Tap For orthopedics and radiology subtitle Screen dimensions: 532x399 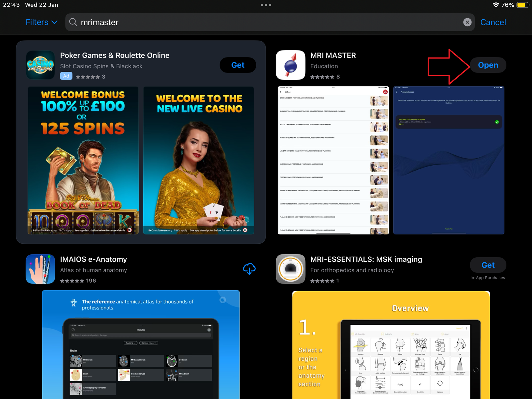(x=352, y=270)
